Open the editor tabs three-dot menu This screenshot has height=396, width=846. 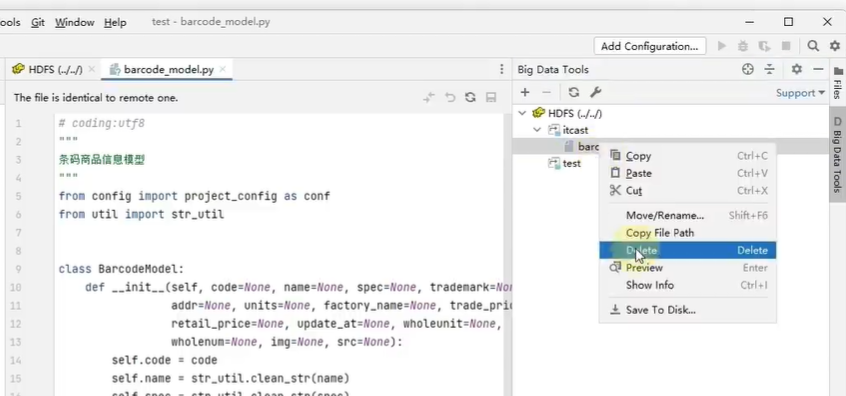(502, 69)
